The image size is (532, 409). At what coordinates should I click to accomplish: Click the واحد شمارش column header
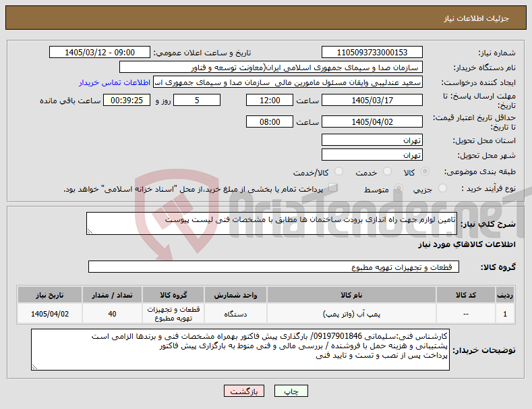click(x=235, y=295)
